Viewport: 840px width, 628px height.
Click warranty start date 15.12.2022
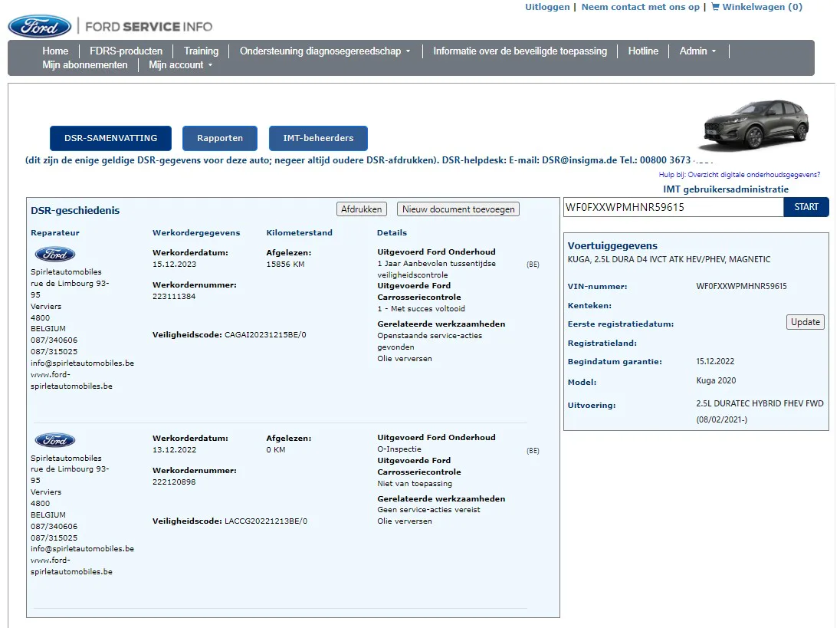tap(715, 361)
